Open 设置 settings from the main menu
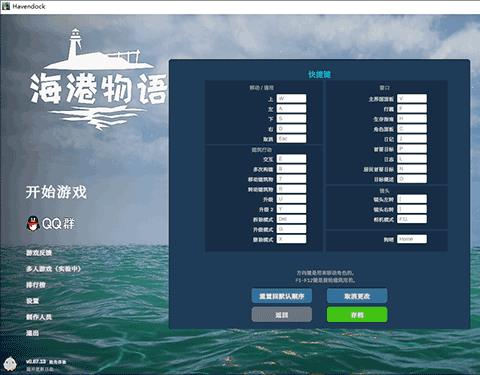 pos(32,301)
